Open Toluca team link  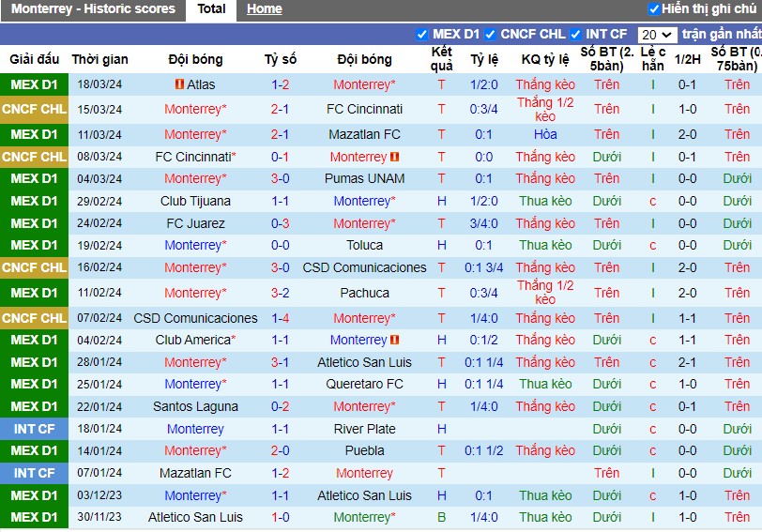tap(364, 245)
